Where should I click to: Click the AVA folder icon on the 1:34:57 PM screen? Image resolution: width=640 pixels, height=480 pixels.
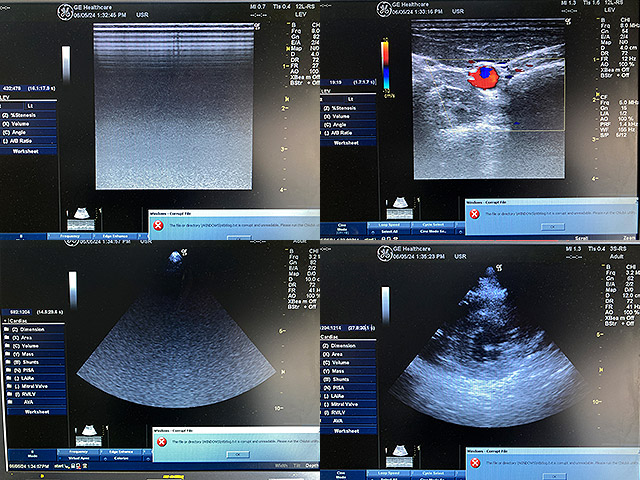[10, 402]
